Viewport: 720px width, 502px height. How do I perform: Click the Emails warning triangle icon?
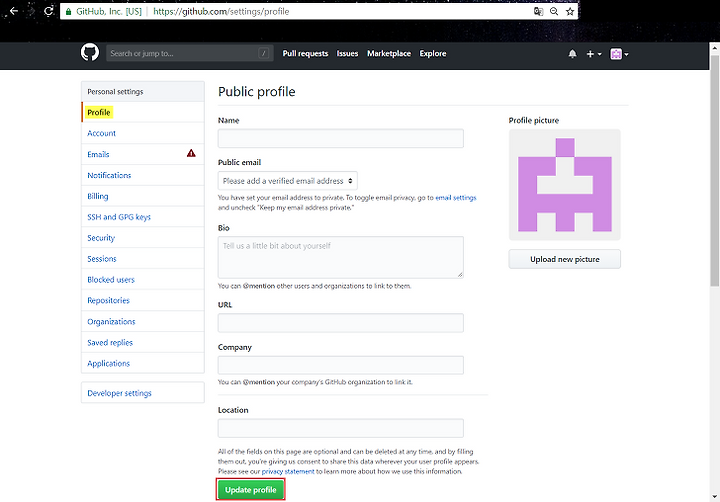tap(191, 153)
